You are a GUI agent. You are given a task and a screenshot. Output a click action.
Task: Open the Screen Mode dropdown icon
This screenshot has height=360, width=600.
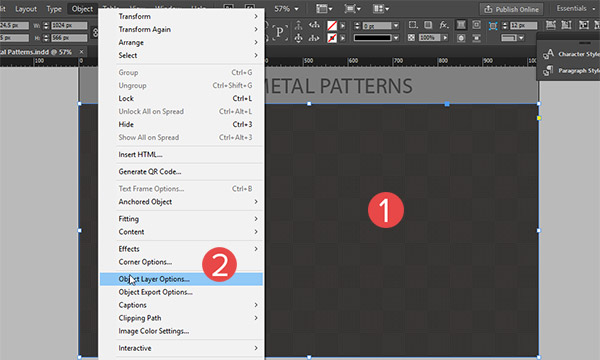[x=352, y=8]
